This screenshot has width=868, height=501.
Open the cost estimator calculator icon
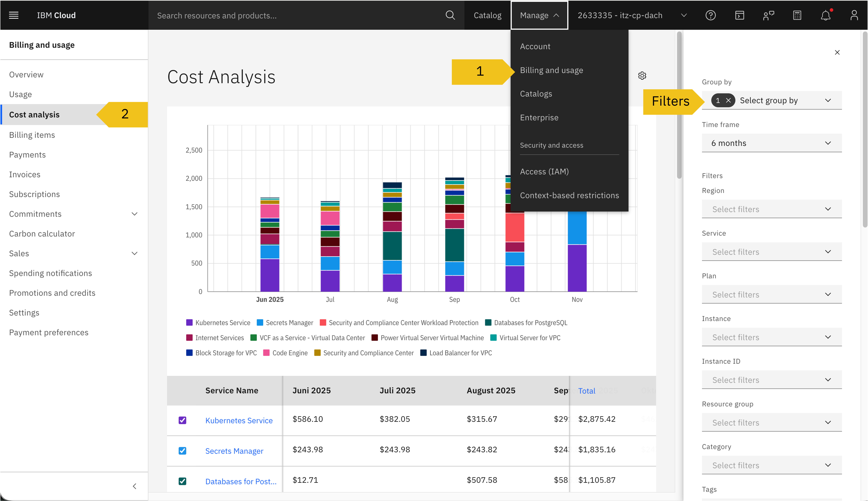pos(797,15)
